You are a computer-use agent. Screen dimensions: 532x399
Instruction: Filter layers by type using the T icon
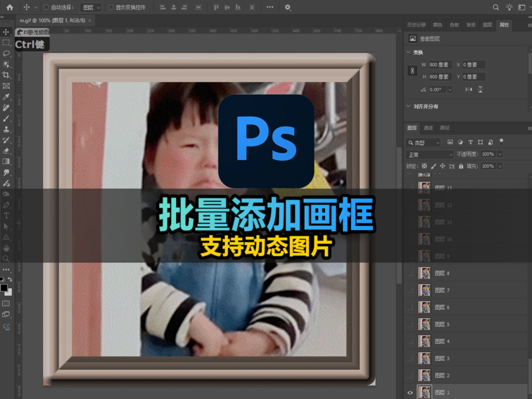click(x=470, y=142)
